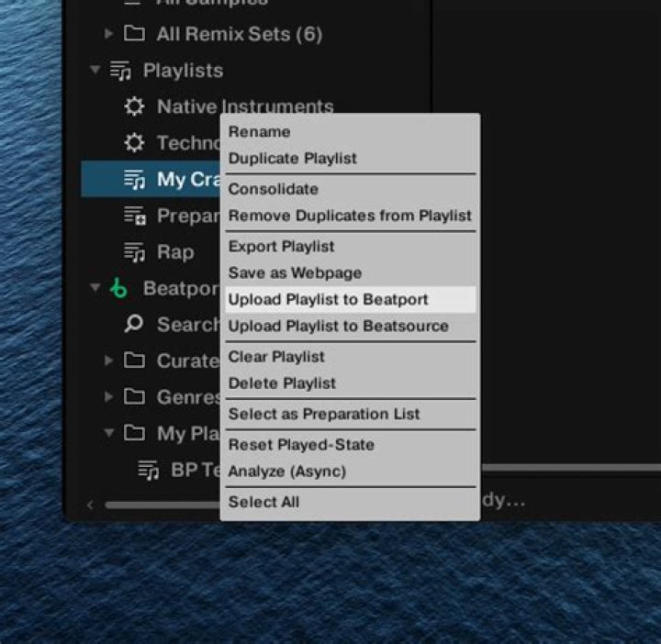
Task: Expand the All Remix Sets folder
Action: [109, 34]
